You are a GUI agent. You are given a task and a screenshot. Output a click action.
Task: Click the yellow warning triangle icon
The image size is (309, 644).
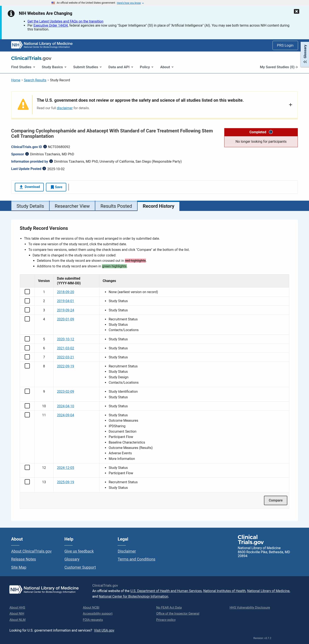click(23, 105)
